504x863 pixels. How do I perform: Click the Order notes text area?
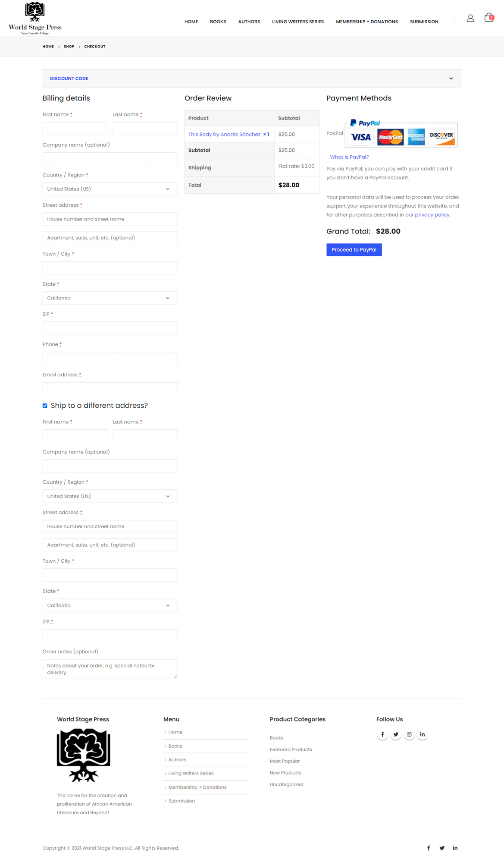tap(110, 669)
